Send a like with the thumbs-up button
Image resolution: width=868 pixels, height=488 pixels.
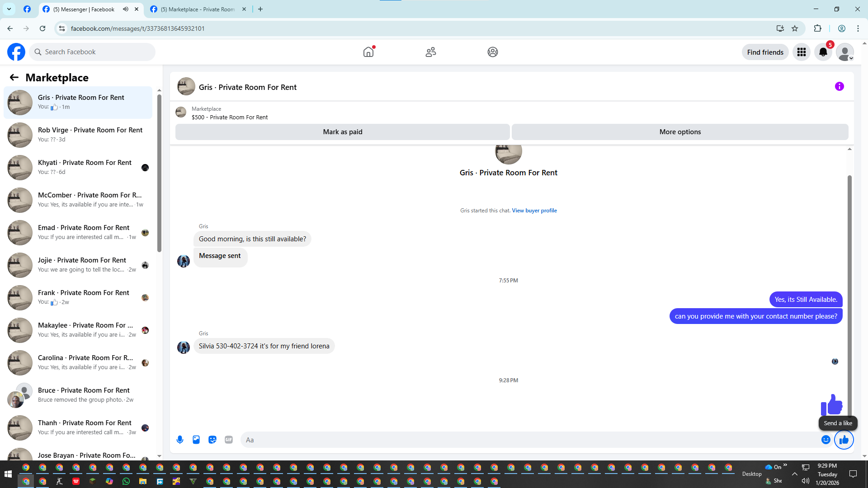coord(844,440)
